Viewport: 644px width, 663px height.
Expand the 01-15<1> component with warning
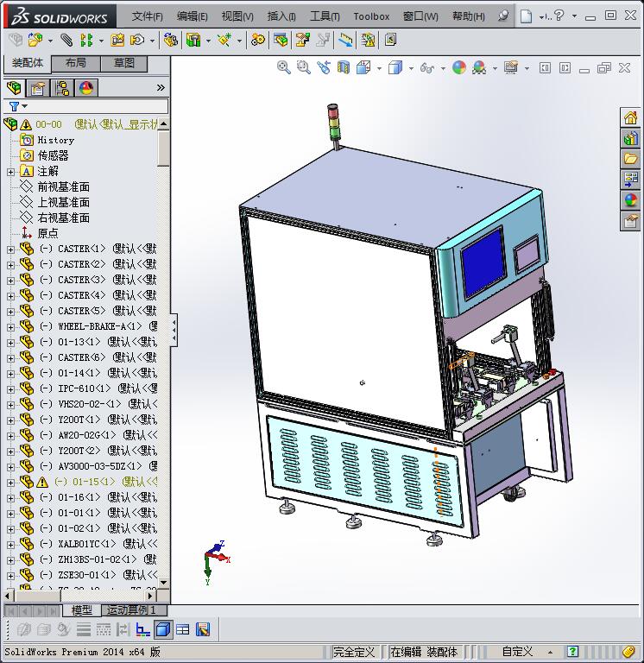pyautogui.click(x=10, y=483)
